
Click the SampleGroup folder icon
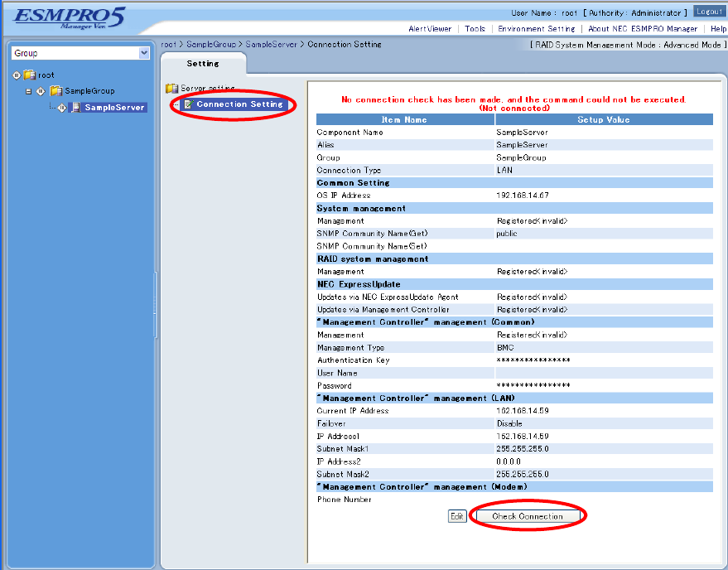[x=56, y=90]
